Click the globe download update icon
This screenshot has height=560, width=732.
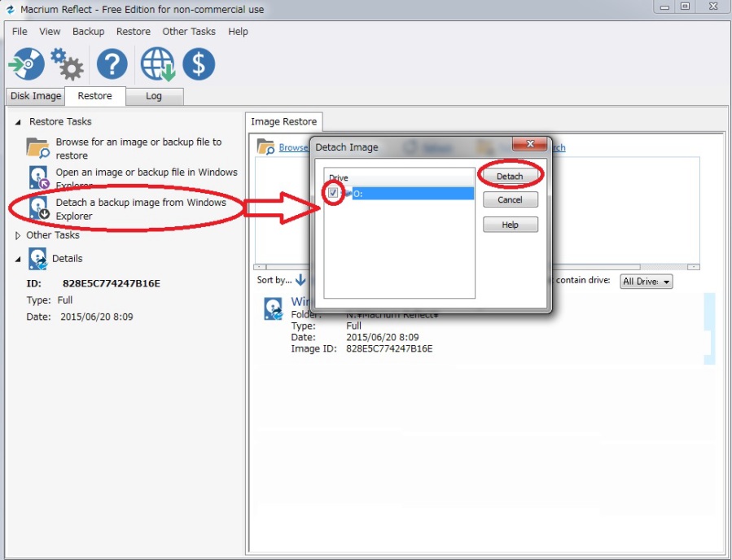point(157,64)
